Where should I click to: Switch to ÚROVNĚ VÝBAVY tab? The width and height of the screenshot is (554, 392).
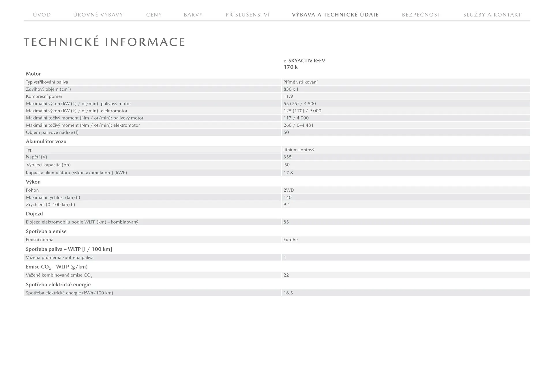[98, 15]
